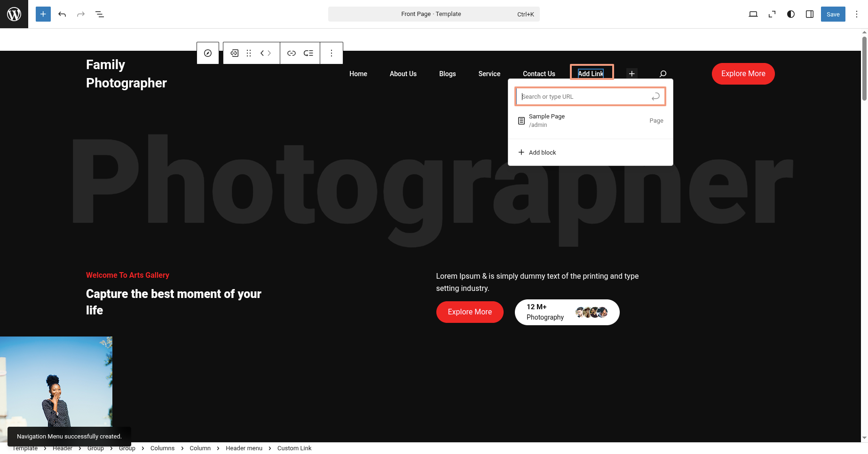
Task: Add a new block to navigation menu
Action: (x=632, y=74)
